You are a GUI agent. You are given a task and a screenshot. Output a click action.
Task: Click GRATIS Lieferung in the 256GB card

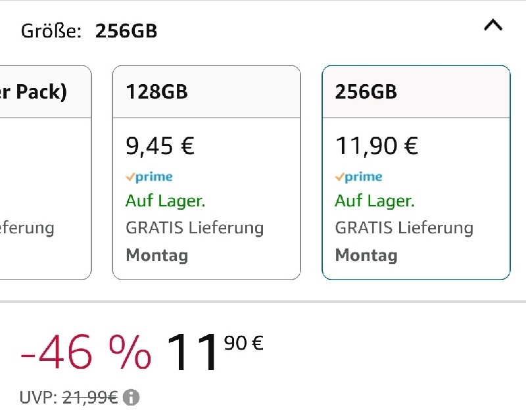(x=404, y=228)
